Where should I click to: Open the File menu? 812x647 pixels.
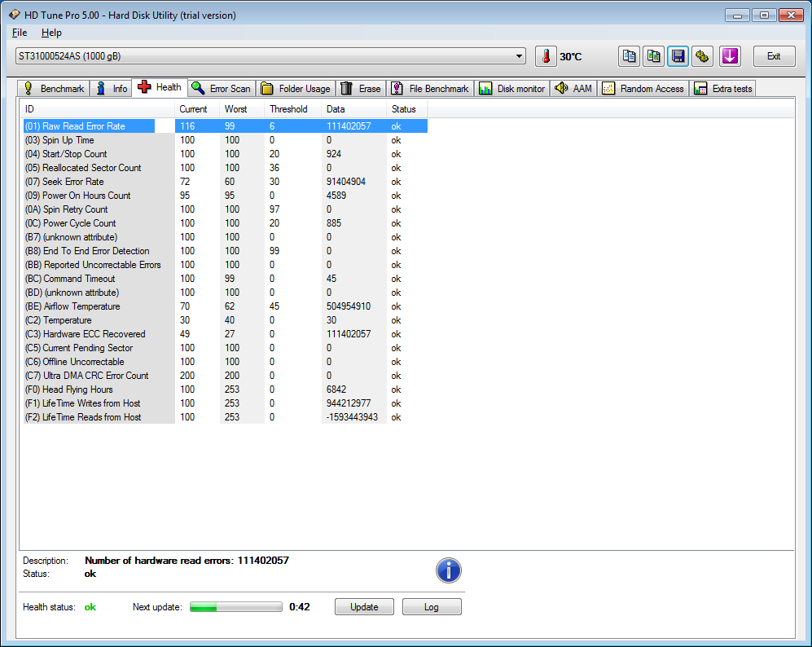tap(20, 33)
